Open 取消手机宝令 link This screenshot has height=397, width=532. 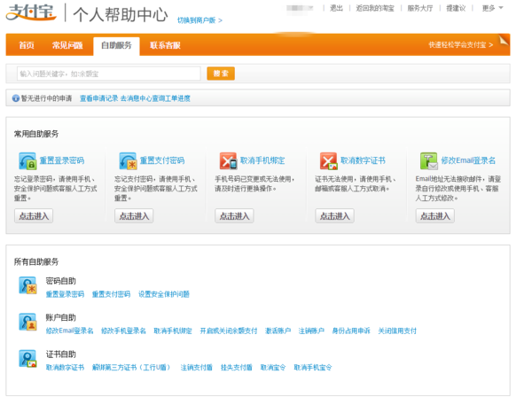313,368
